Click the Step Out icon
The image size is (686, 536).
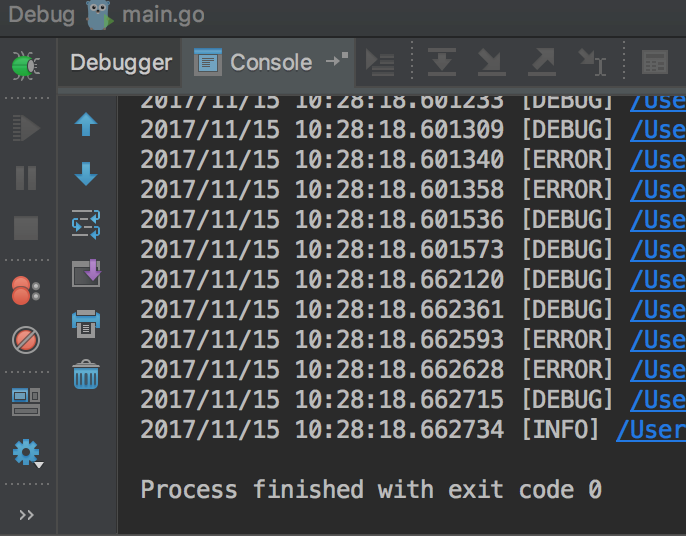click(542, 63)
